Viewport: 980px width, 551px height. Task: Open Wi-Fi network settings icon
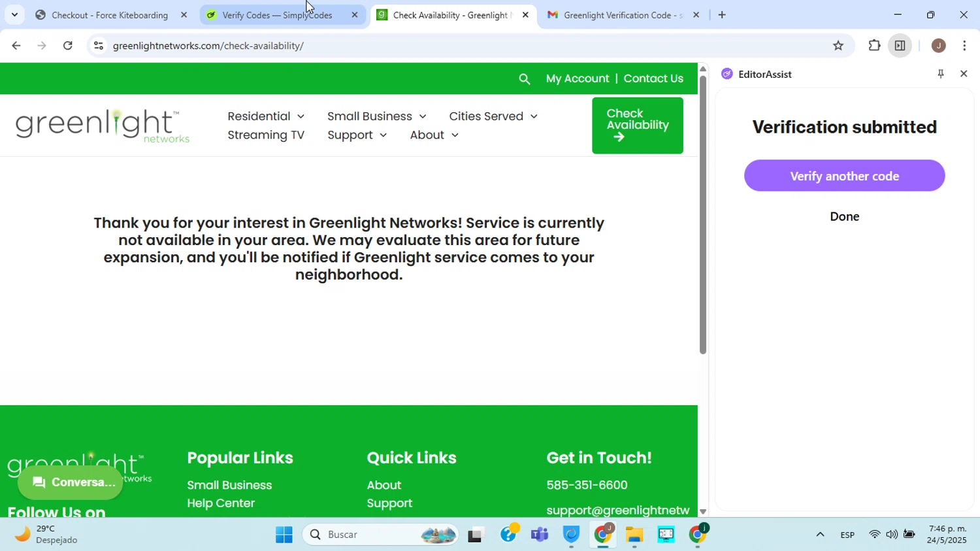[x=875, y=535]
